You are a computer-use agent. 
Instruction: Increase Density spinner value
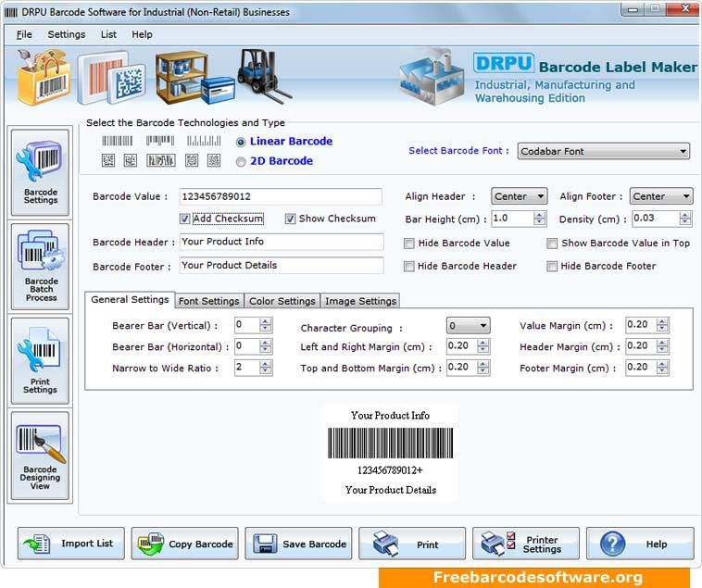coord(685,215)
